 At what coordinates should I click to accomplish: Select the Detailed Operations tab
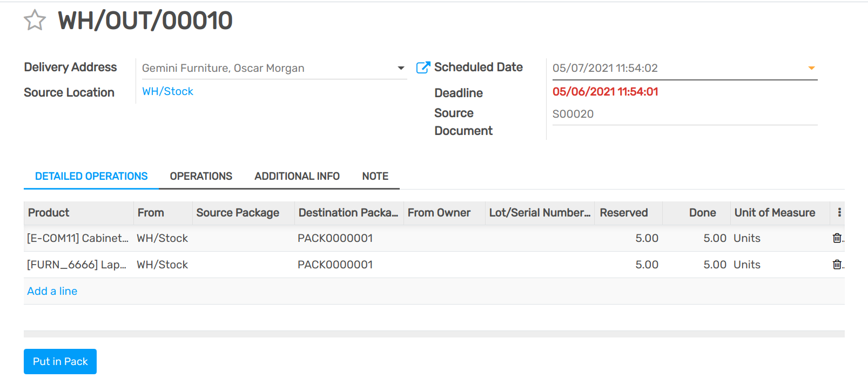91,177
